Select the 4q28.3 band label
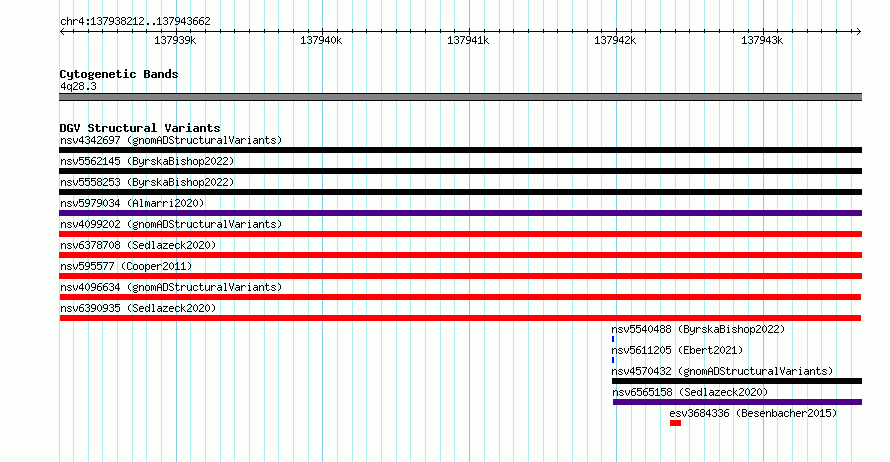The height and width of the screenshot is (462, 890). pyautogui.click(x=78, y=86)
